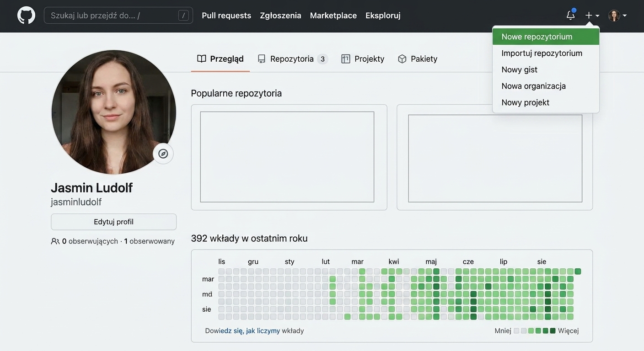The image size is (644, 351).
Task: Open the '0 obserwujących' followers link
Action: pyautogui.click(x=90, y=241)
